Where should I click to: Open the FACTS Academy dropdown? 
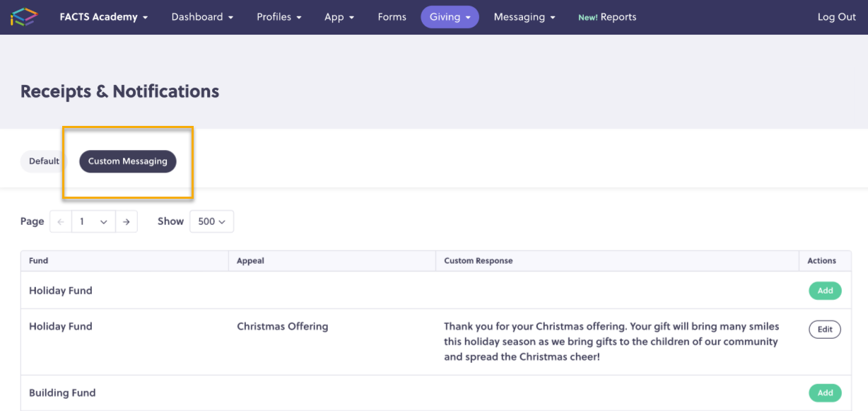(104, 17)
